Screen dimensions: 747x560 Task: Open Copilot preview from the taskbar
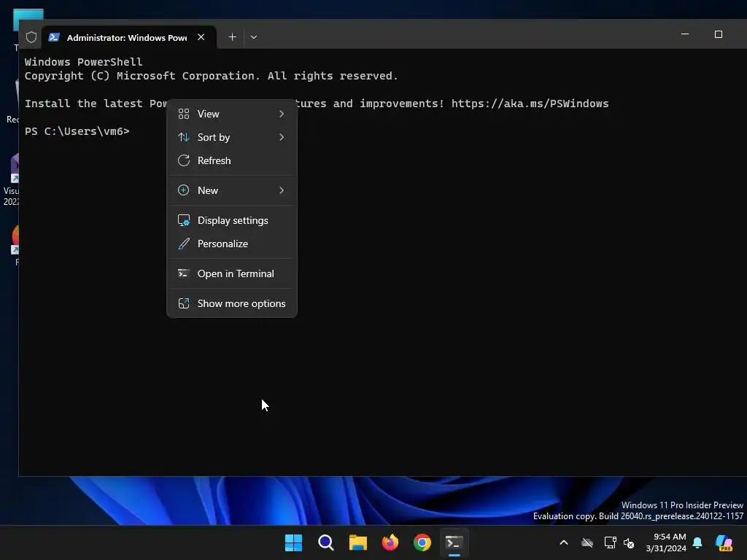pos(724,542)
